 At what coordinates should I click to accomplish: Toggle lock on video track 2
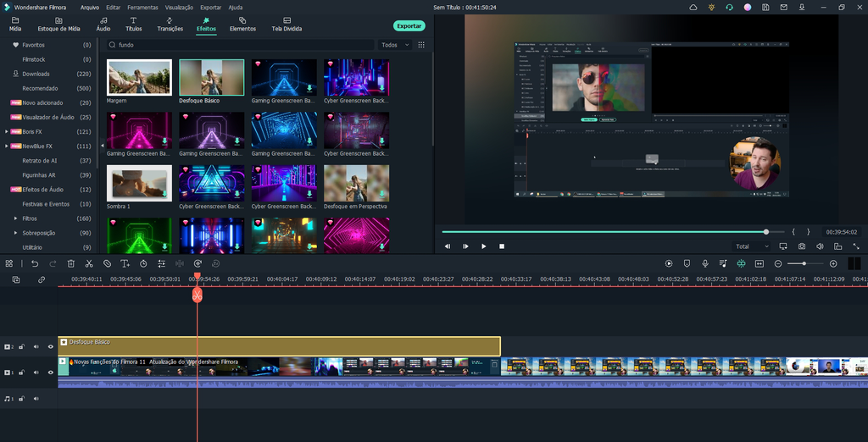[21, 347]
